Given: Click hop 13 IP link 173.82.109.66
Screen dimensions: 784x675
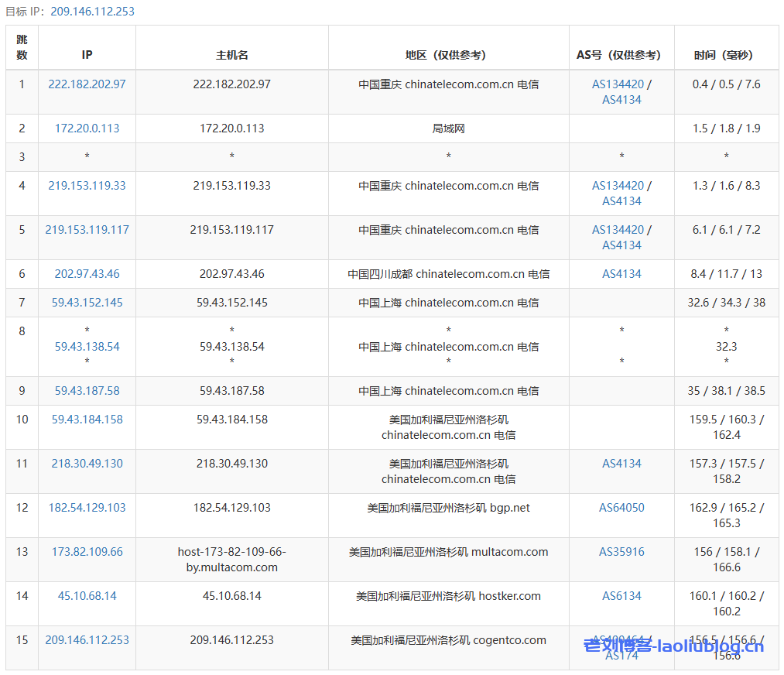Looking at the screenshot, I should click(x=87, y=552).
